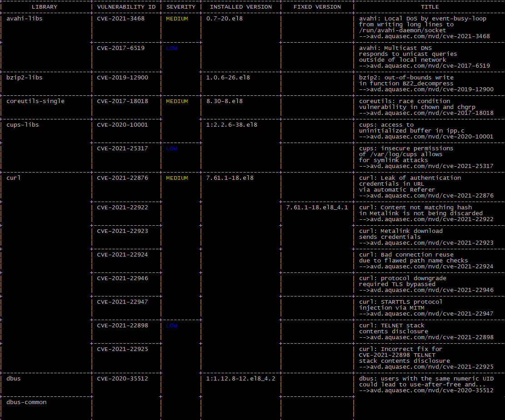Open avd.aquasec.com link for cve-2021-25317
Image resolution: width=505 pixels, height=420 pixels.
pyautogui.click(x=426, y=166)
